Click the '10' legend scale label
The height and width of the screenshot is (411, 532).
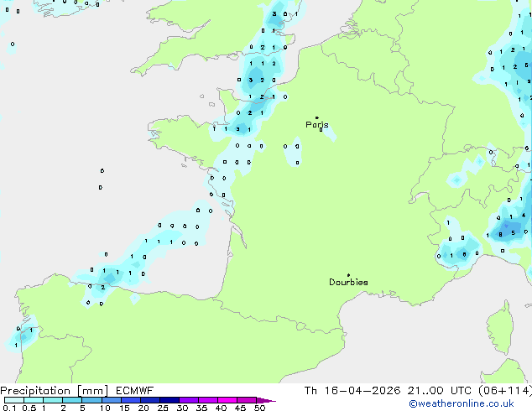tap(105, 408)
